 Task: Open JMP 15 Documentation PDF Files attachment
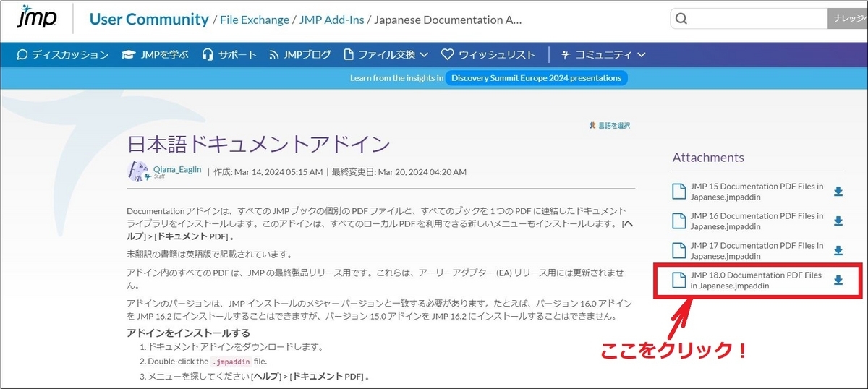coord(757,191)
